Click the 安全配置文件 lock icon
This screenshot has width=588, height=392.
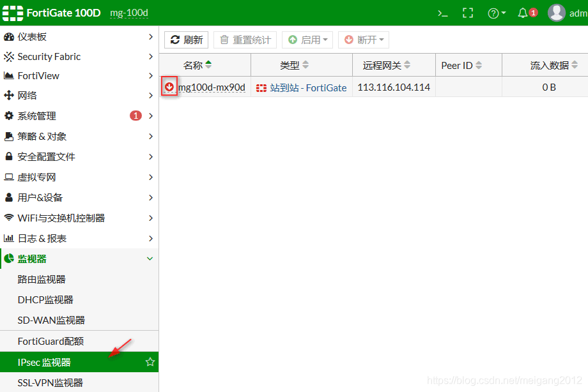click(x=8, y=156)
